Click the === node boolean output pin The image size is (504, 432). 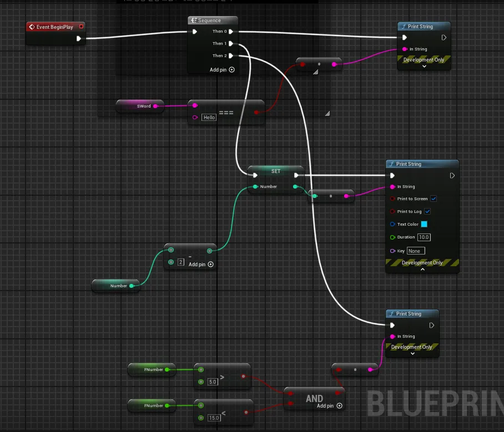(x=256, y=113)
